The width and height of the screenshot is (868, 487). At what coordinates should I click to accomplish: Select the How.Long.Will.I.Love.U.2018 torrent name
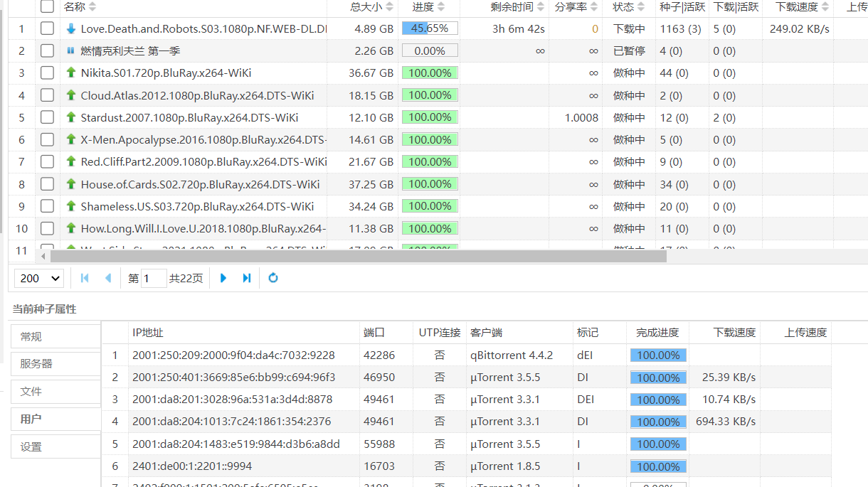[203, 228]
